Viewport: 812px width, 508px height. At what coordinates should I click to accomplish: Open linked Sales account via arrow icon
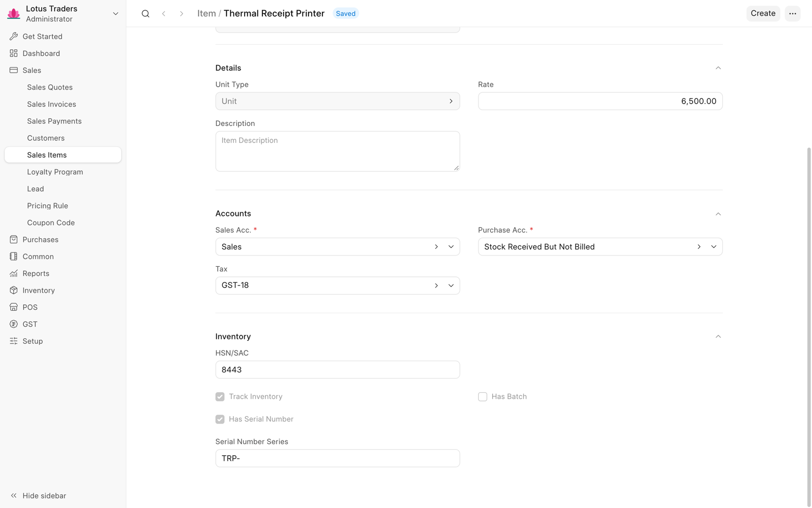(436, 247)
